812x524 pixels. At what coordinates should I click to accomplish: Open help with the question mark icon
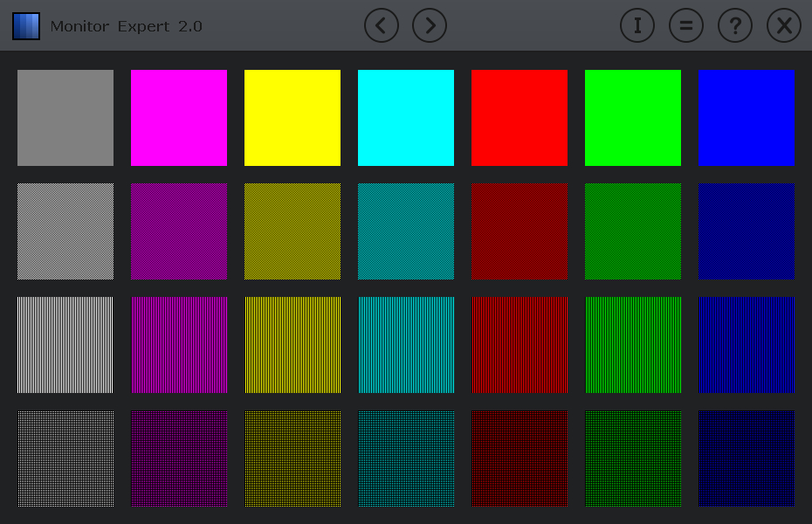(x=735, y=26)
